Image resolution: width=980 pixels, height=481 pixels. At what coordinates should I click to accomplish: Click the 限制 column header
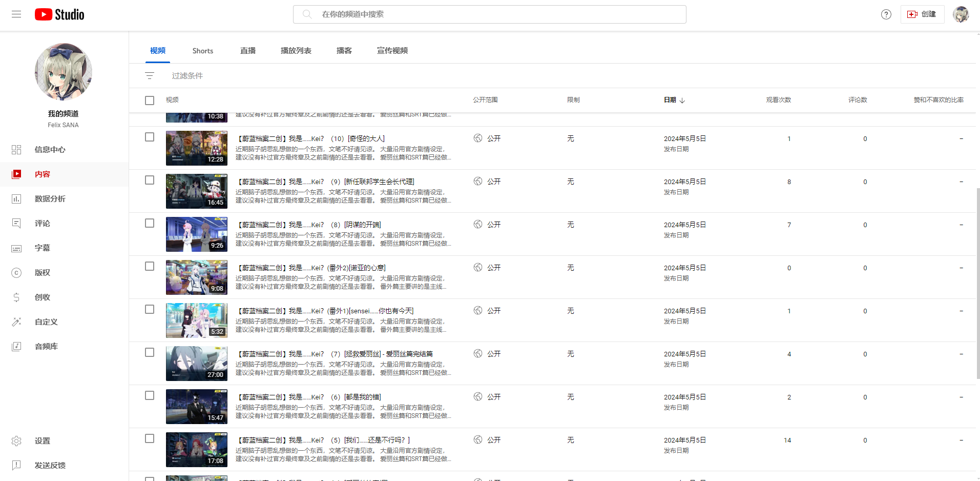click(x=573, y=100)
